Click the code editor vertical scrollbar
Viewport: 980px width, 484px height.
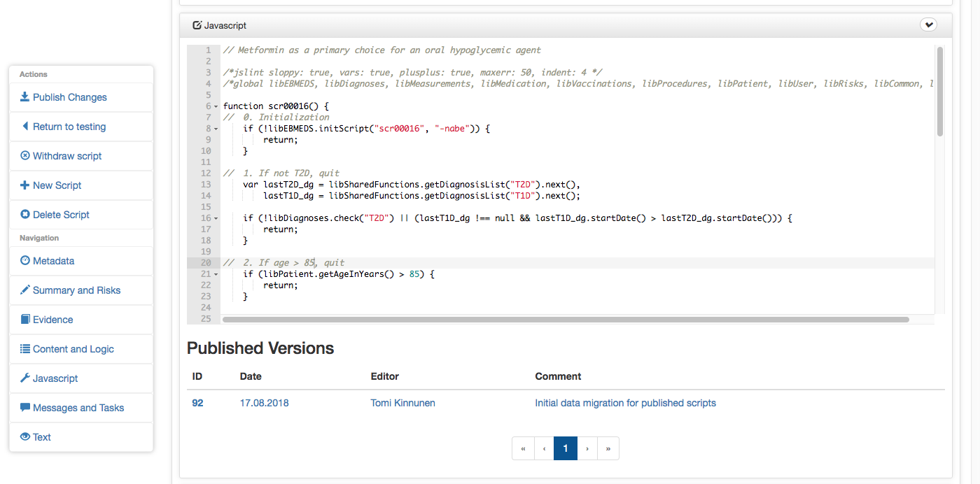click(939, 91)
